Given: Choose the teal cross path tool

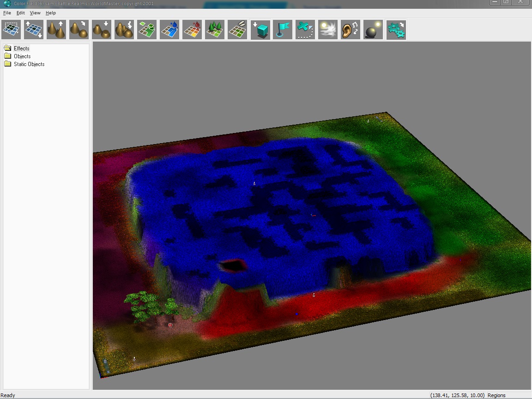Looking at the screenshot, I should pos(305,30).
